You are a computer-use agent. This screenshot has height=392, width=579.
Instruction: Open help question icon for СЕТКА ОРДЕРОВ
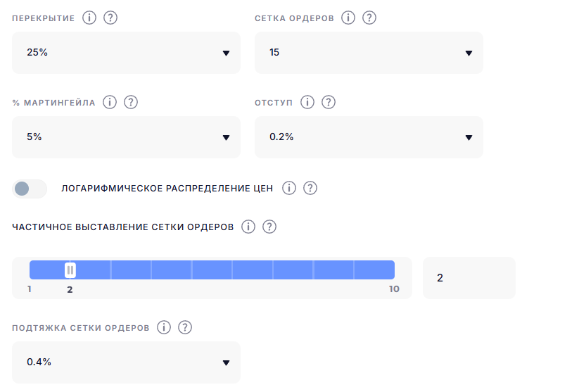coord(369,18)
